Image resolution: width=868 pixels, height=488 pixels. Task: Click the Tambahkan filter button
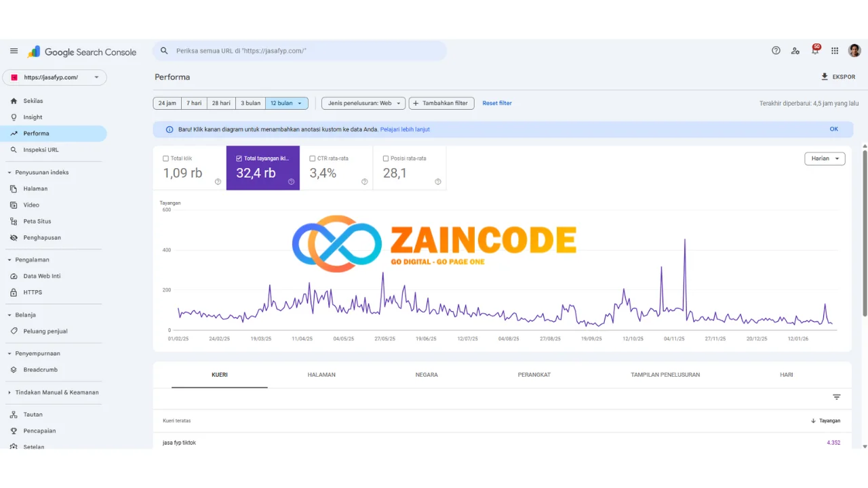click(441, 103)
